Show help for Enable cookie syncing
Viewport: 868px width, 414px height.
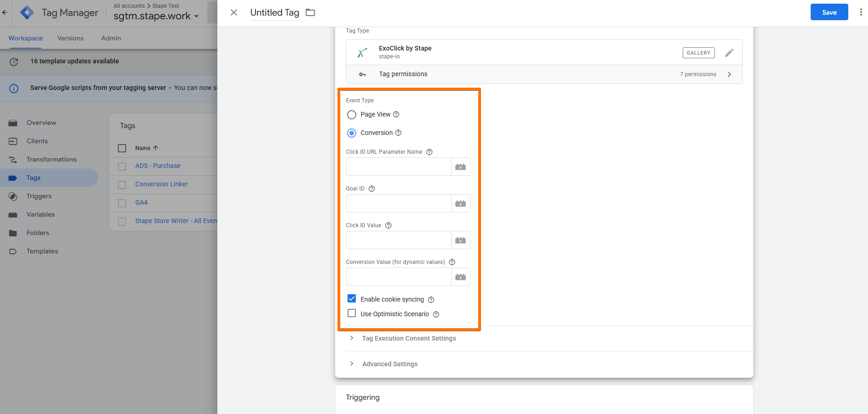pos(431,300)
